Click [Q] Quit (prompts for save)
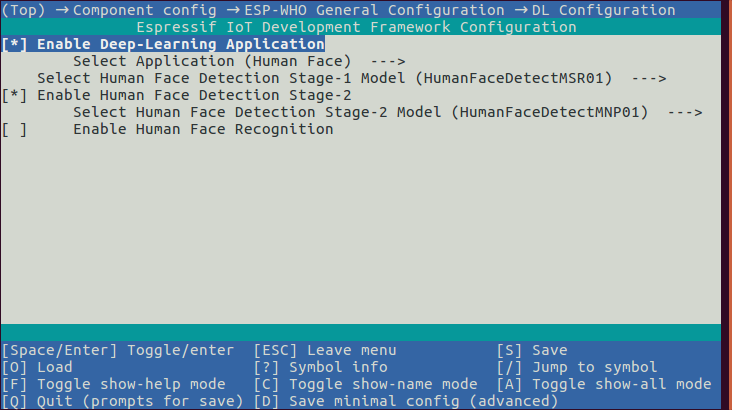 click(121, 401)
